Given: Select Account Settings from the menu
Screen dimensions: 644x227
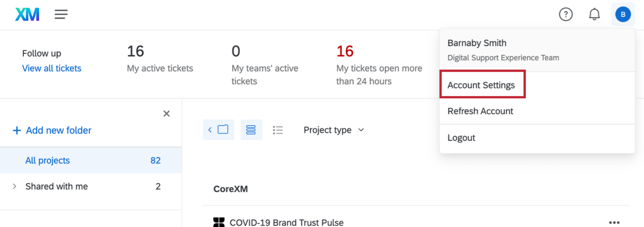Looking at the screenshot, I should tap(481, 85).
